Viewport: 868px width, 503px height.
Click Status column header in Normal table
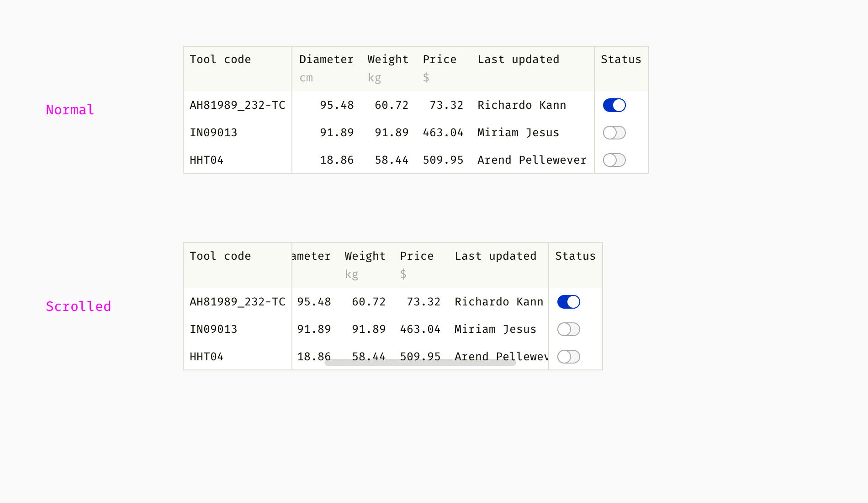[x=621, y=59]
